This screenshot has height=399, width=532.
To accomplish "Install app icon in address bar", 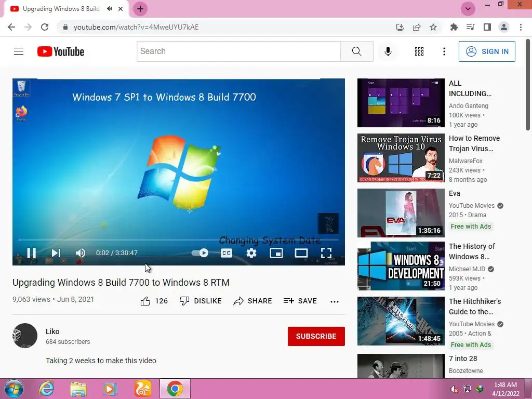I will pos(400,27).
